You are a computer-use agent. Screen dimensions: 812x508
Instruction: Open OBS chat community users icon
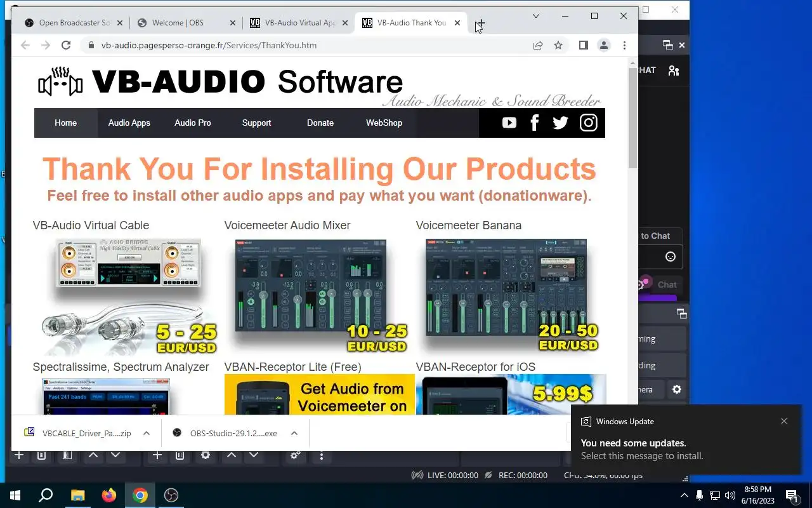point(674,70)
